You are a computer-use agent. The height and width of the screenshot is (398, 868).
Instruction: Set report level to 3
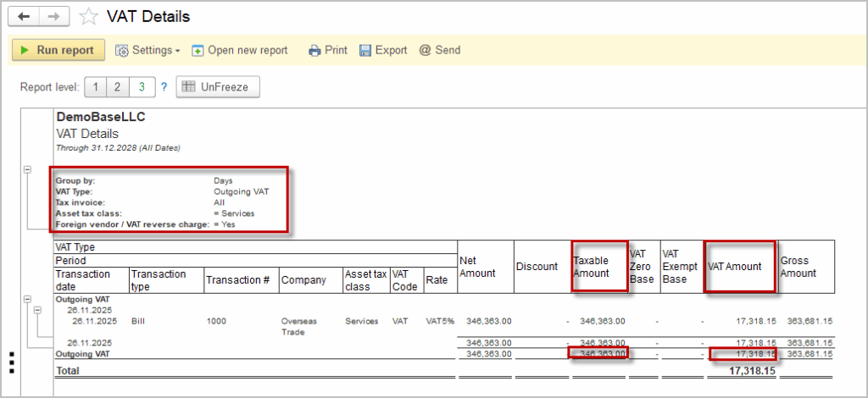click(x=142, y=86)
